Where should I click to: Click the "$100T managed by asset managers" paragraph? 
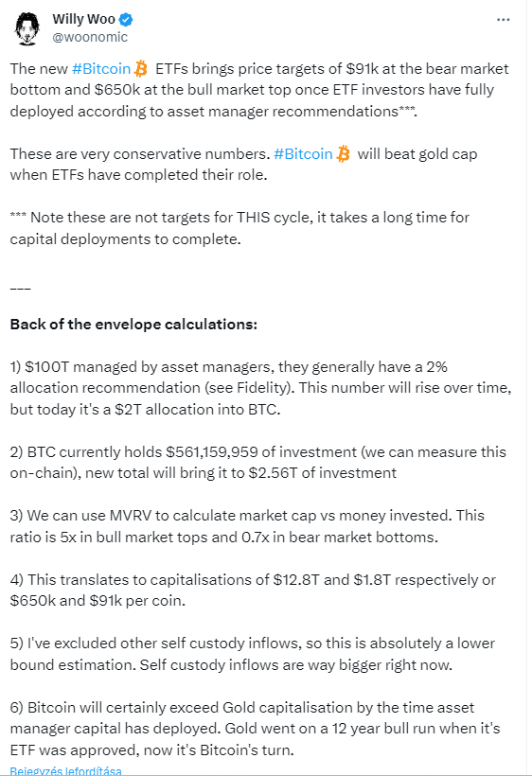pyautogui.click(x=260, y=388)
